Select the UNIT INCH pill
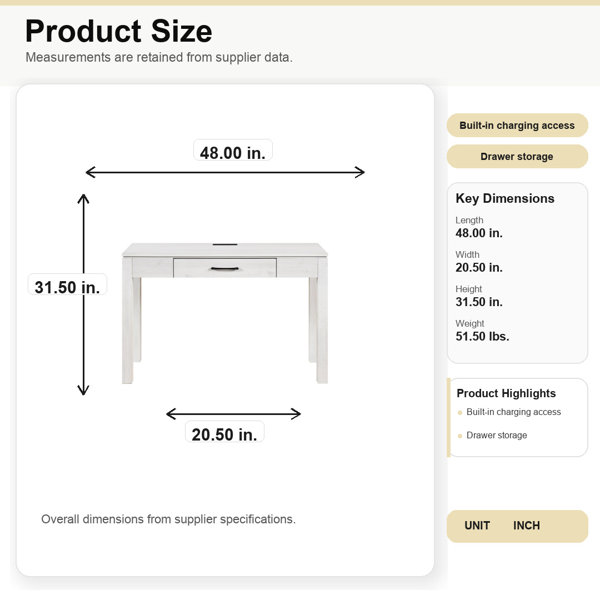 [517, 526]
